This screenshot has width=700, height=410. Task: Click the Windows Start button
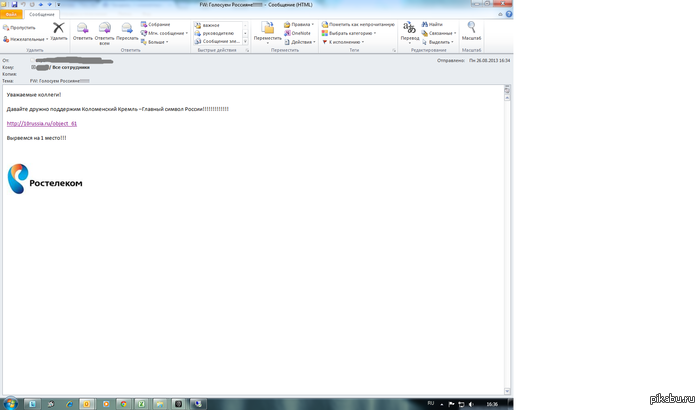click(10, 403)
